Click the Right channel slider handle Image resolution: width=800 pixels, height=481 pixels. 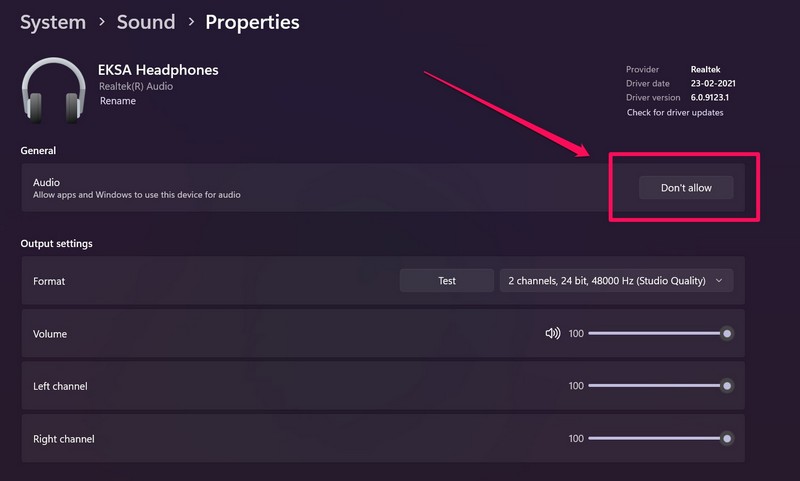(727, 438)
